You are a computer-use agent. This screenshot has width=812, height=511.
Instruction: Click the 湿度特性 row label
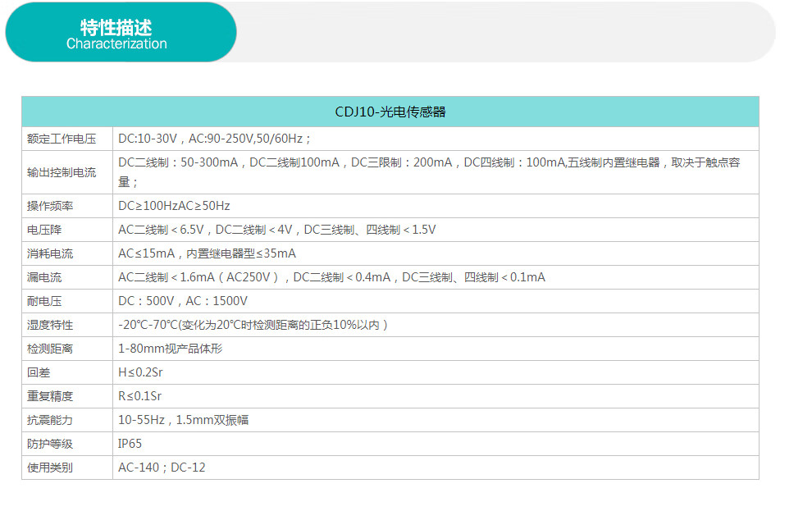point(50,325)
